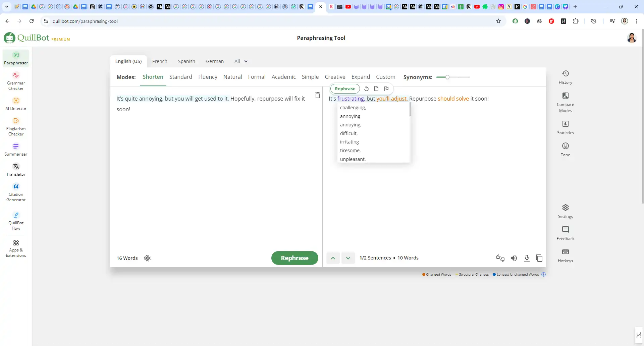Go to next sentence with down chevron
This screenshot has height=346, width=644.
tap(348, 258)
